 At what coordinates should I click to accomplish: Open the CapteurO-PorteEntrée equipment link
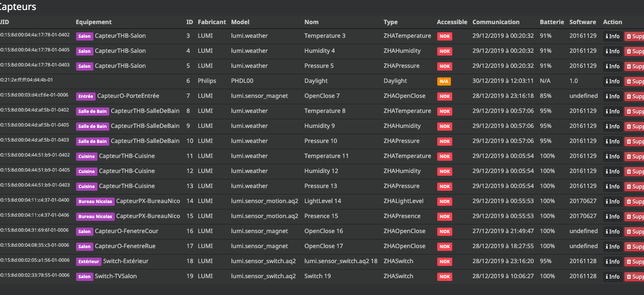click(x=128, y=96)
